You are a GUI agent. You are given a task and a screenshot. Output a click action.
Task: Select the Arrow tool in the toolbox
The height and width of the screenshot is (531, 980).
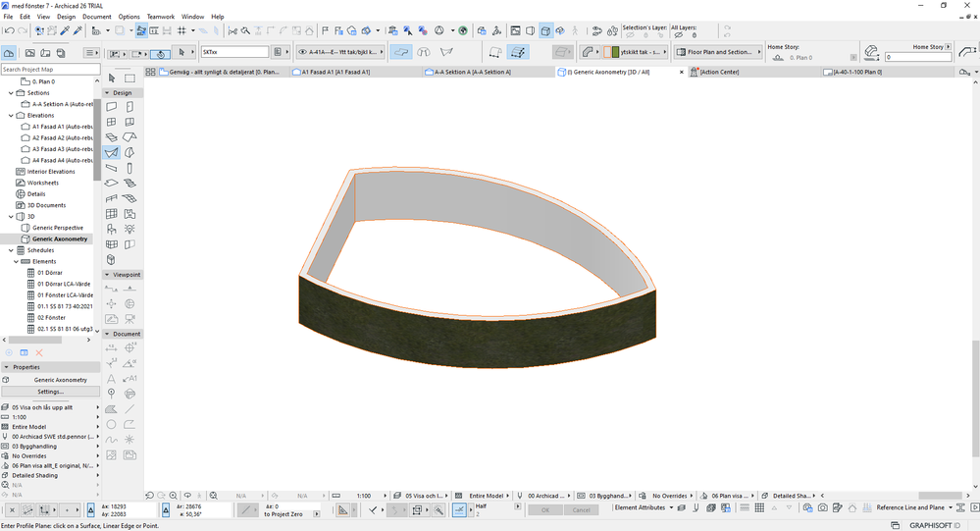click(111, 79)
